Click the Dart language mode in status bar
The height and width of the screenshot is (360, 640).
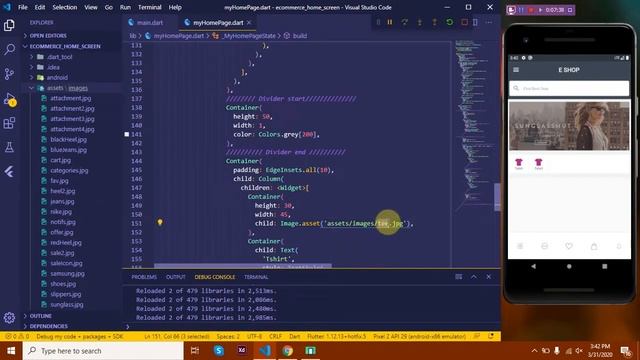tap(295, 336)
